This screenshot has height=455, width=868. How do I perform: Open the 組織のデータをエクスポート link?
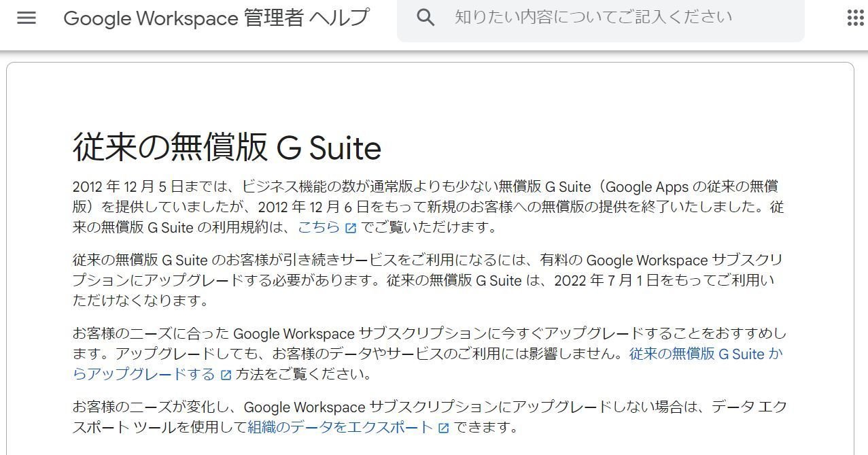(341, 427)
